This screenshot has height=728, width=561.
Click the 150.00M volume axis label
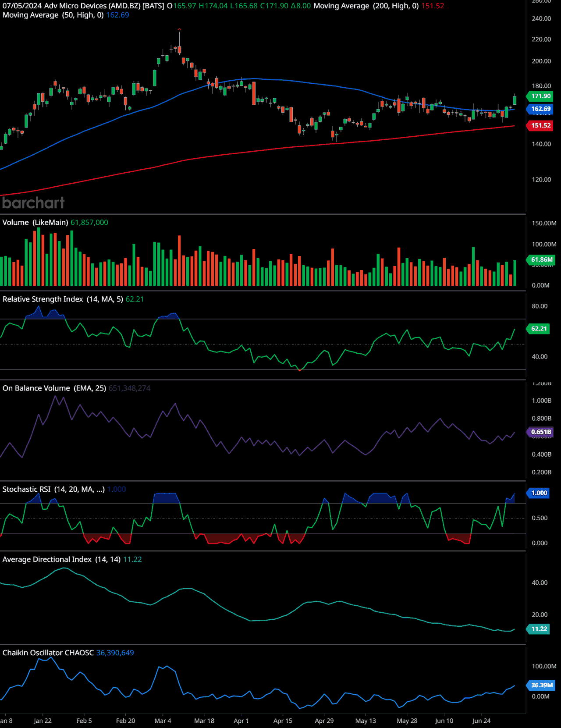coord(544,224)
